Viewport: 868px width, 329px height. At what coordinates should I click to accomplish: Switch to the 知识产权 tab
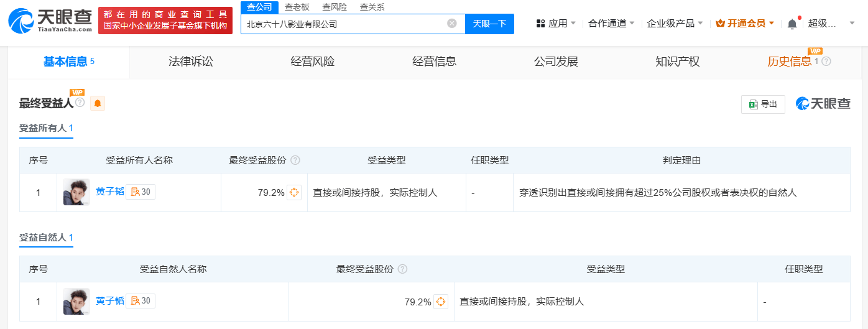click(677, 62)
